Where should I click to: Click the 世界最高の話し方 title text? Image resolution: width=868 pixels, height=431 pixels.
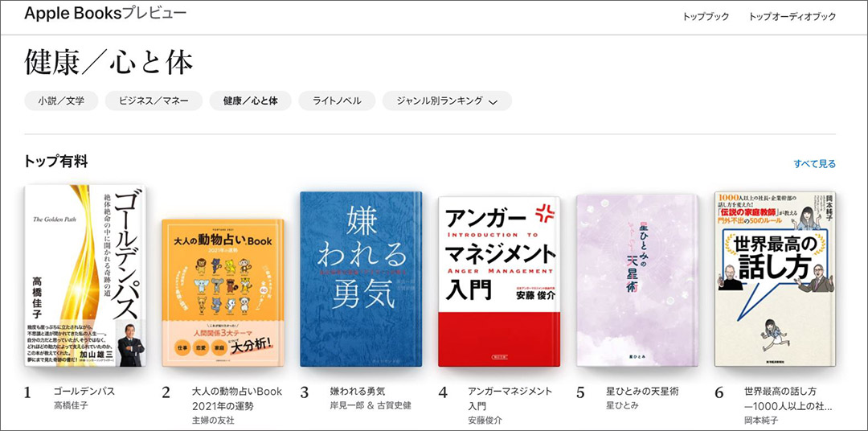point(788,398)
